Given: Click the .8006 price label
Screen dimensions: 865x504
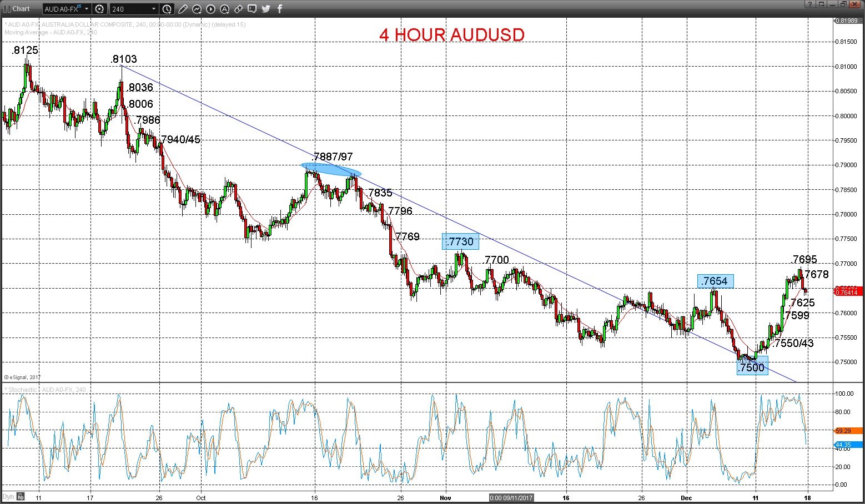Looking at the screenshot, I should 140,104.
